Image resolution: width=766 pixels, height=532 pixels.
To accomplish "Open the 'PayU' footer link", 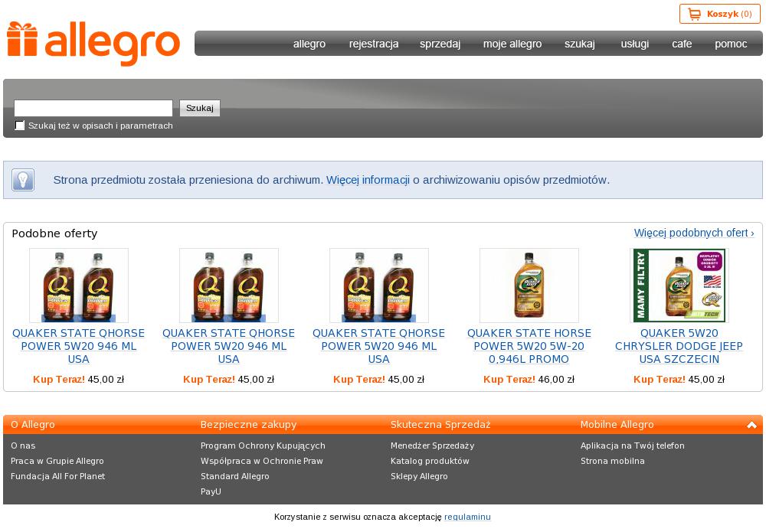I will coord(211,491).
